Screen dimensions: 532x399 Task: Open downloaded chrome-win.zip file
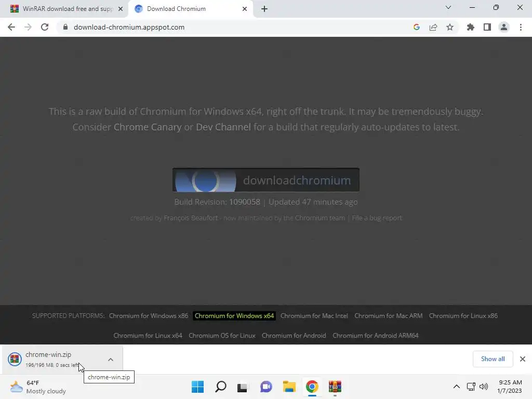coord(51,360)
